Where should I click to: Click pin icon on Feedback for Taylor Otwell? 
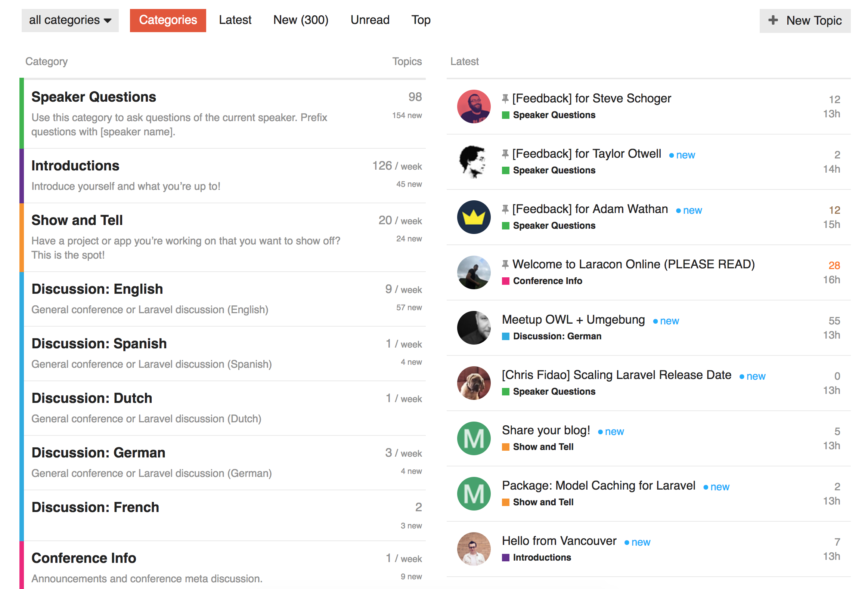pos(505,154)
